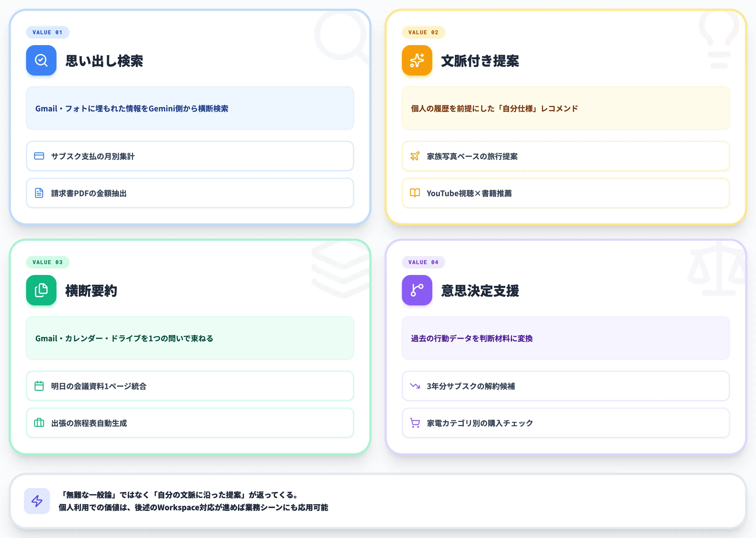Click the shopping cart icon by 家電カテゴリ別の購入チェック
The width and height of the screenshot is (756, 538).
[415, 423]
